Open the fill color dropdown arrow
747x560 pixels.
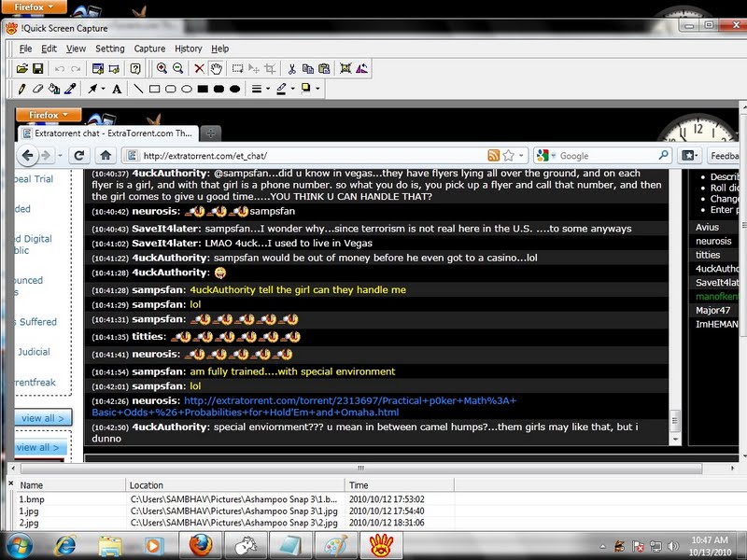point(317,90)
